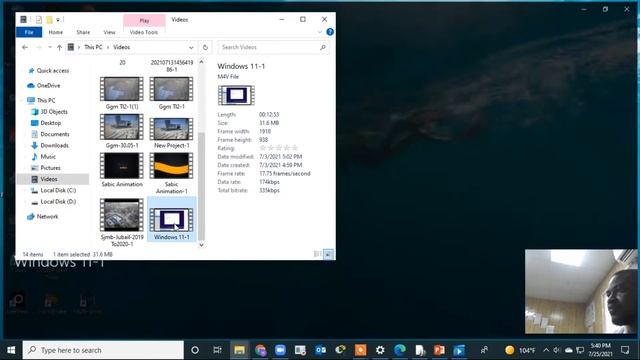Switch to details view icon in status bar
Image resolution: width=640 pixels, height=360 pixels.
click(317, 254)
